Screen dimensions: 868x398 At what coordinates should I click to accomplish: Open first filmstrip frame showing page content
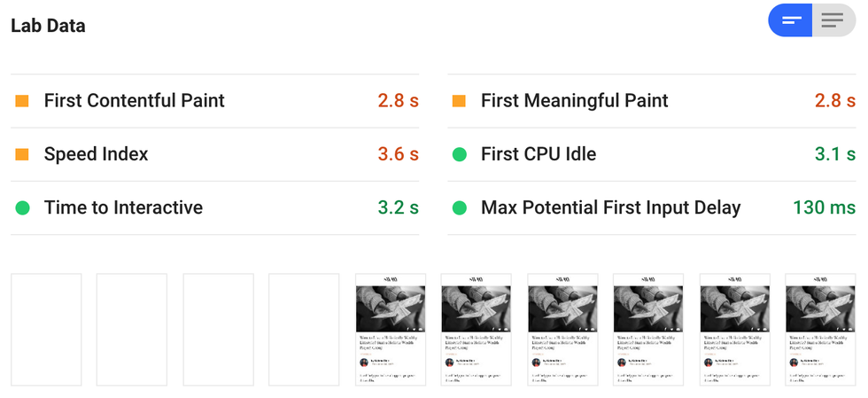(391, 330)
